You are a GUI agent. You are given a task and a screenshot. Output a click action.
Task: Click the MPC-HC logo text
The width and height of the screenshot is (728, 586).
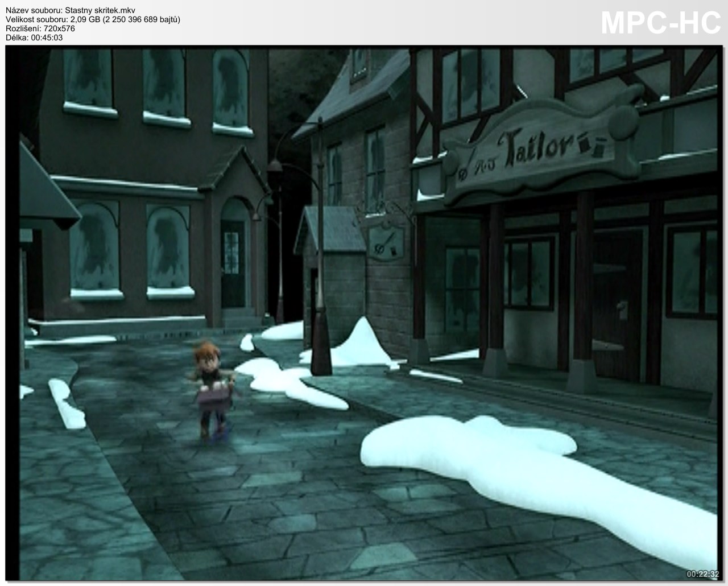coord(660,23)
